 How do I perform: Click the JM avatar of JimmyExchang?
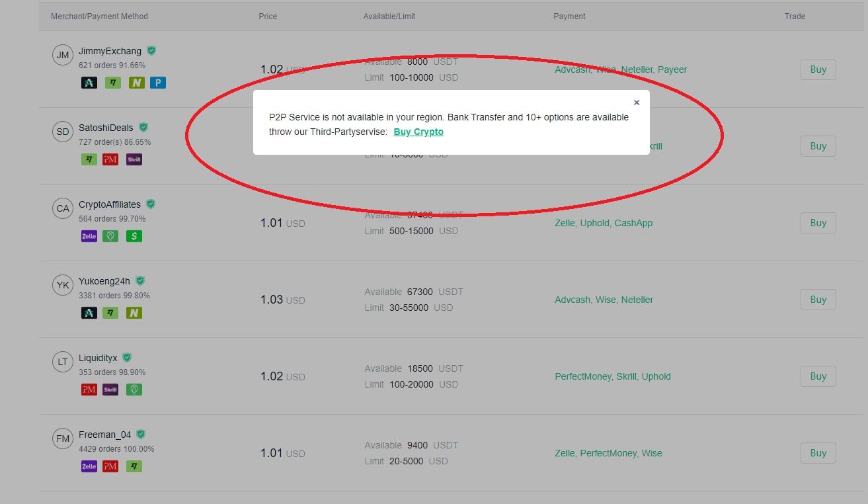click(63, 55)
